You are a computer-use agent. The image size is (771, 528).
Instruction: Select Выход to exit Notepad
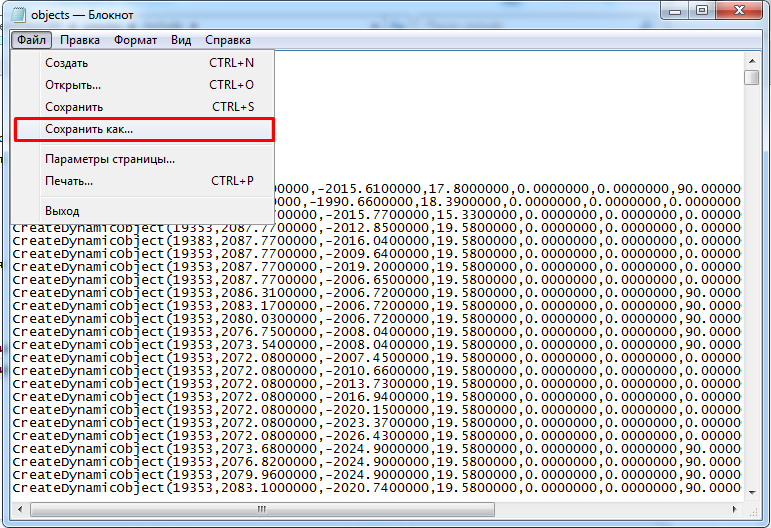(144, 211)
